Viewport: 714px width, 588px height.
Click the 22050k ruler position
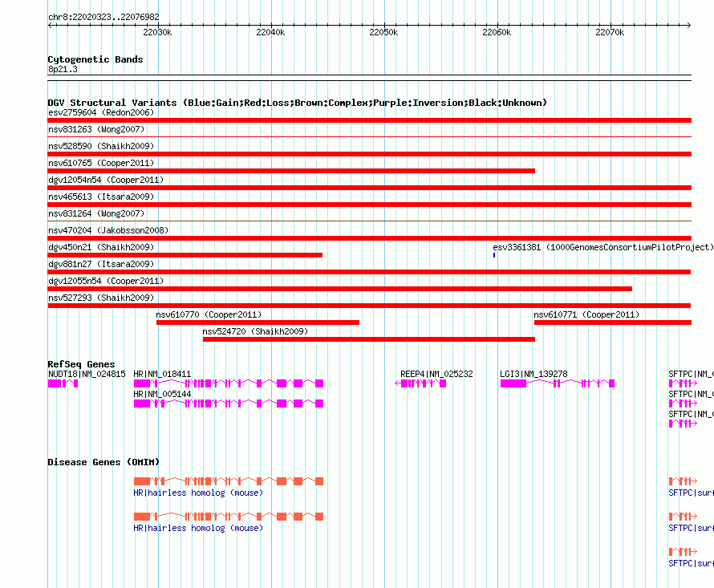click(383, 32)
